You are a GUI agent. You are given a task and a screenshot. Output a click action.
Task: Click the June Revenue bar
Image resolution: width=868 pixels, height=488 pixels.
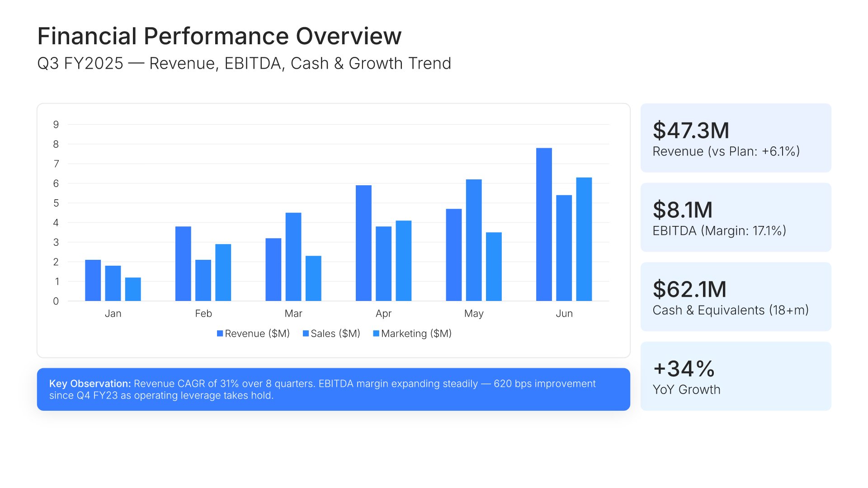pyautogui.click(x=544, y=225)
